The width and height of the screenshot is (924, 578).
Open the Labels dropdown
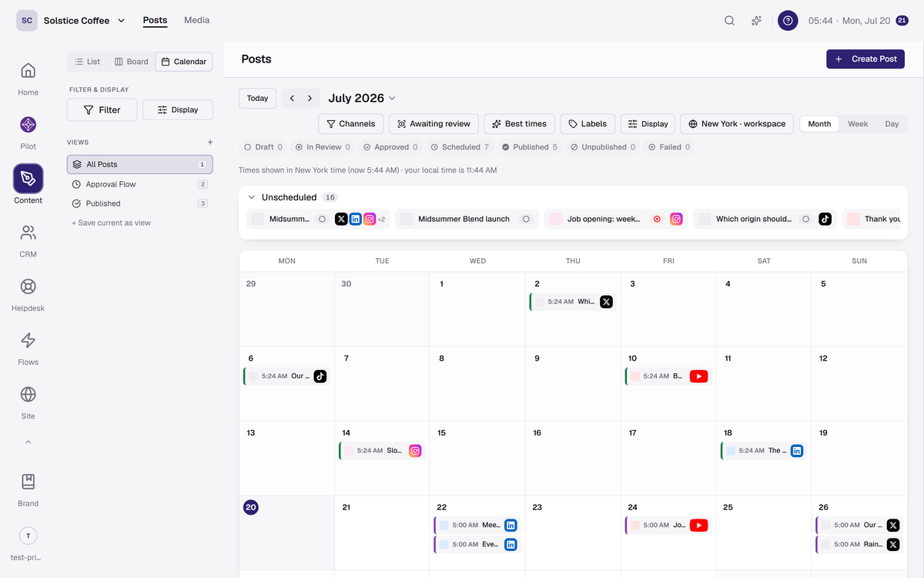coord(588,123)
